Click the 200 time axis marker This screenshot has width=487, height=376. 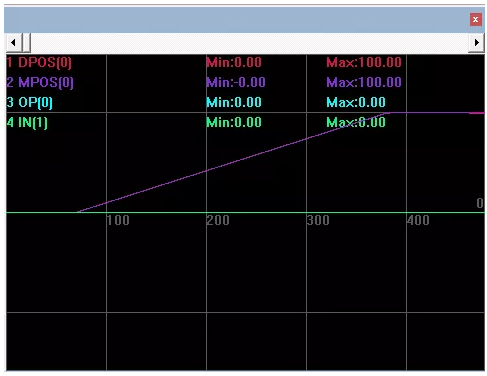[218, 220]
